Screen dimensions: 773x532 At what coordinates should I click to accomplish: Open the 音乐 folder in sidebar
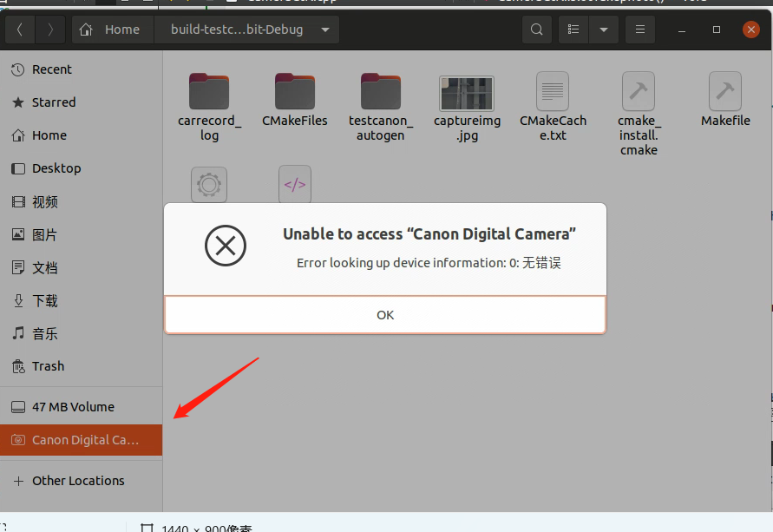coord(81,334)
